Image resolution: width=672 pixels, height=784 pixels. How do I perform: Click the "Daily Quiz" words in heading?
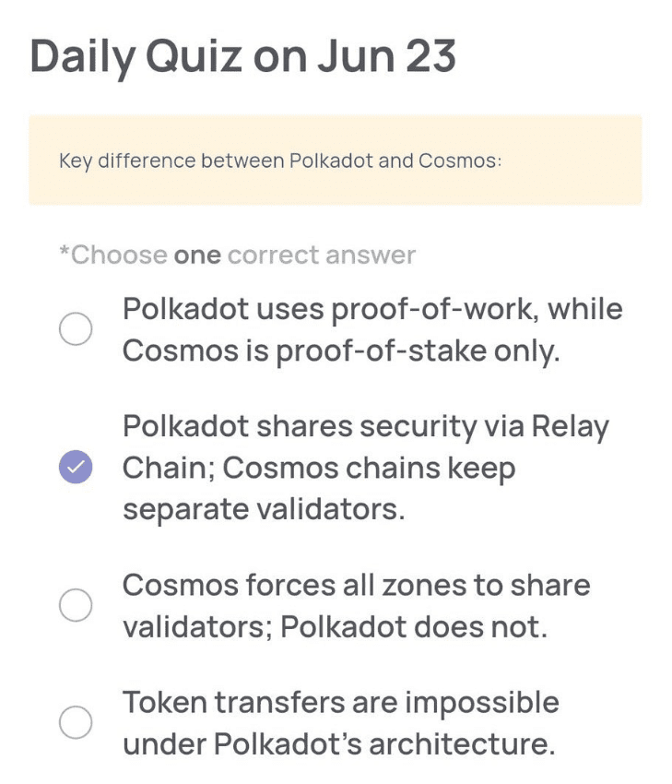click(x=136, y=56)
